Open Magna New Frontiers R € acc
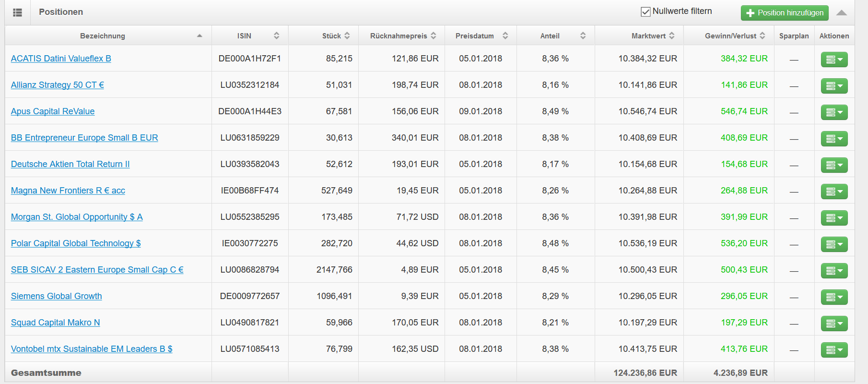Screen dimensions: 868x384 click(68, 191)
